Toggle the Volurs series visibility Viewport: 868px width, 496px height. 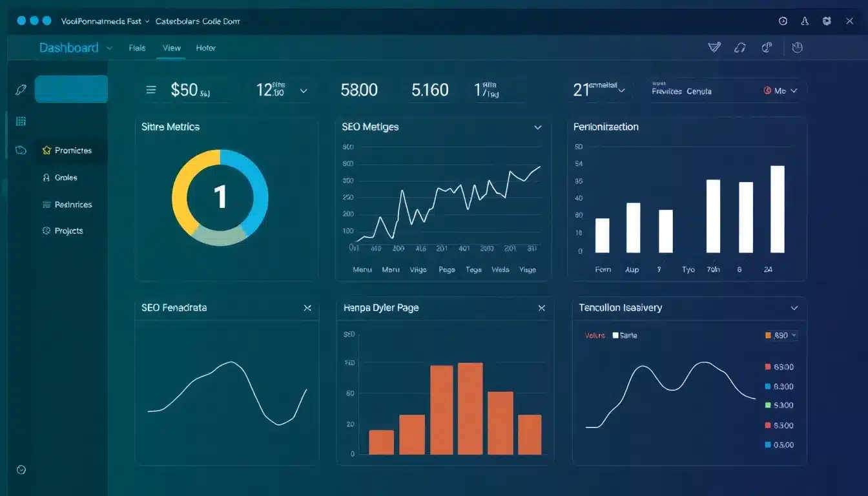[594, 335]
